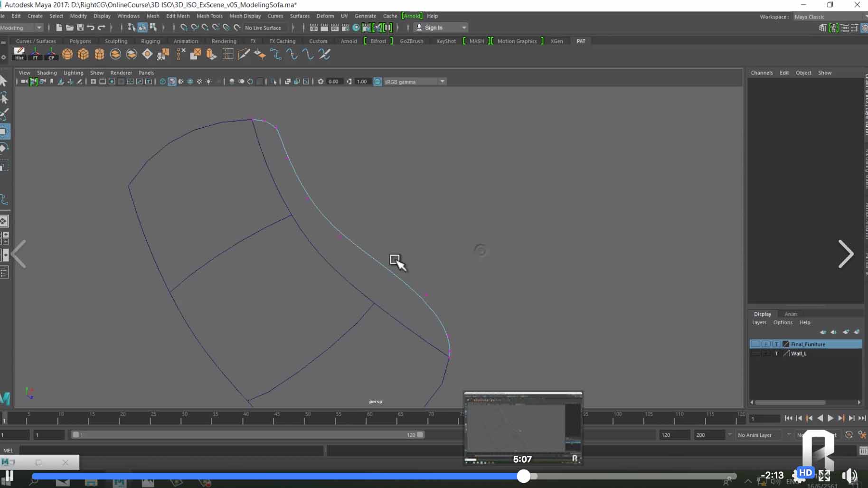This screenshot has width=868, height=488.
Task: Click the polygon cylinder shelf icon
Action: pyautogui.click(x=99, y=54)
